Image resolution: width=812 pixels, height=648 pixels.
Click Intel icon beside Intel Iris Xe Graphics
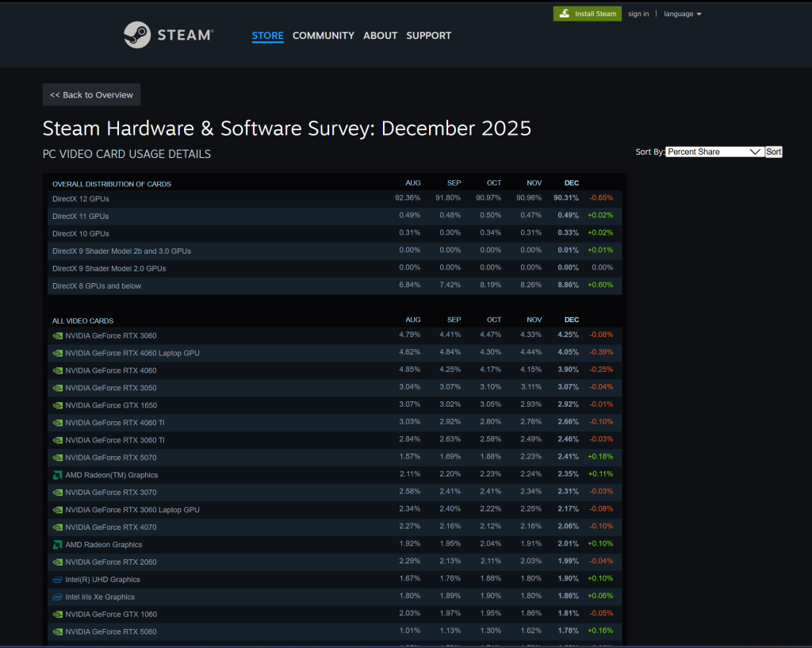click(x=57, y=597)
